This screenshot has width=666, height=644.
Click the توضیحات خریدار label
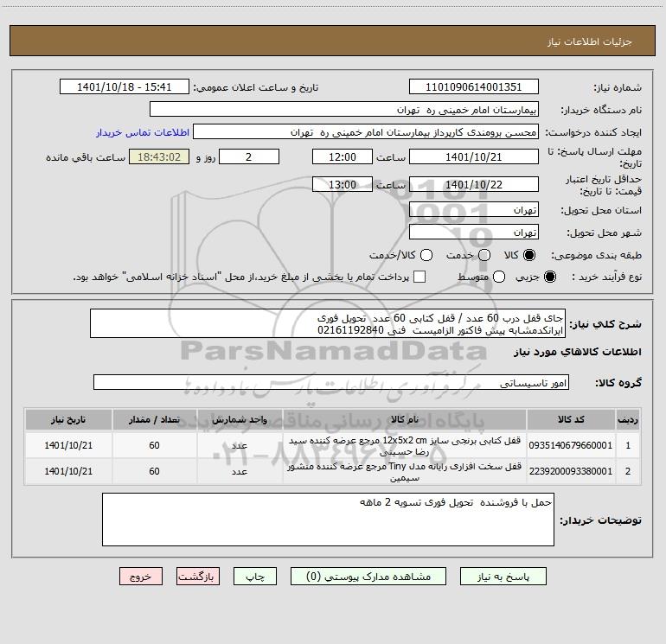click(x=600, y=520)
